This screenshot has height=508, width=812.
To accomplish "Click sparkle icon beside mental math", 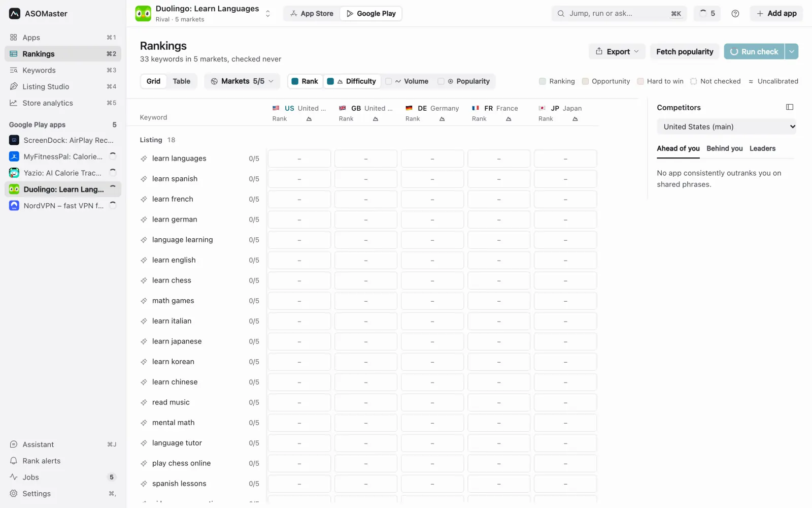I will [x=144, y=423].
